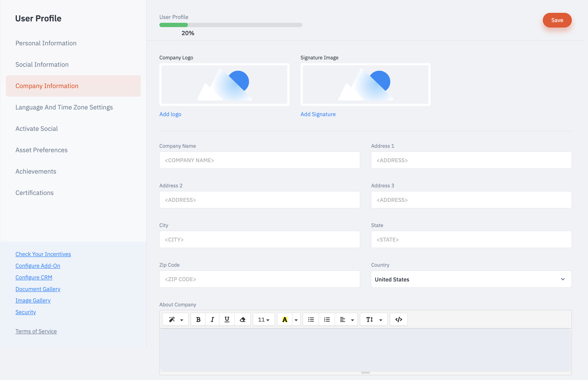588x380 pixels.
Task: Open the font size 11 dropdown
Action: tap(264, 319)
